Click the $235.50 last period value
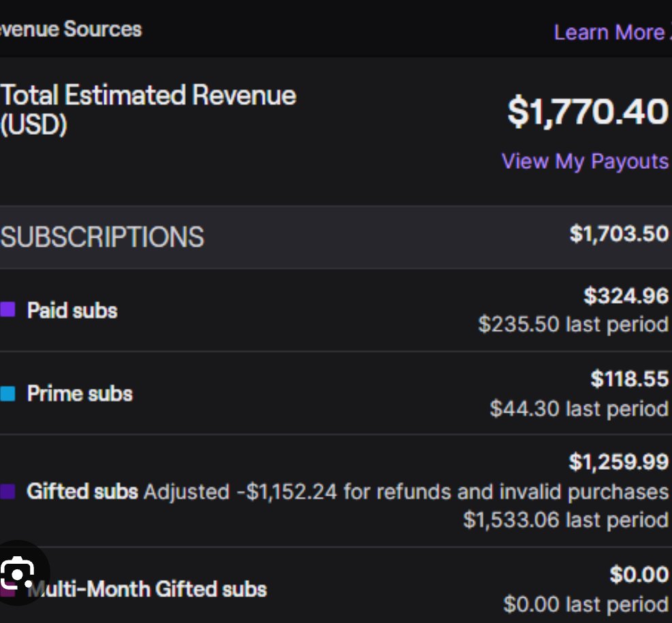The image size is (672, 623). (x=573, y=324)
